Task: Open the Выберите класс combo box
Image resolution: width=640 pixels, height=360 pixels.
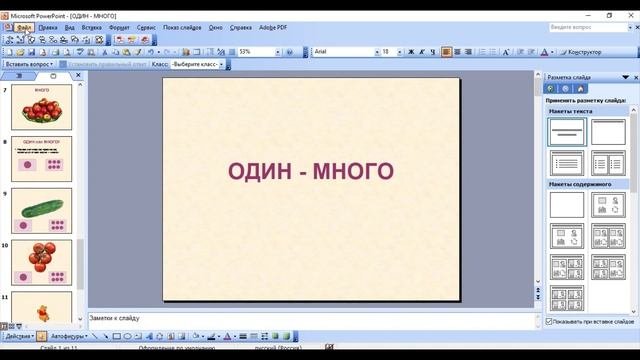Action: (x=198, y=64)
